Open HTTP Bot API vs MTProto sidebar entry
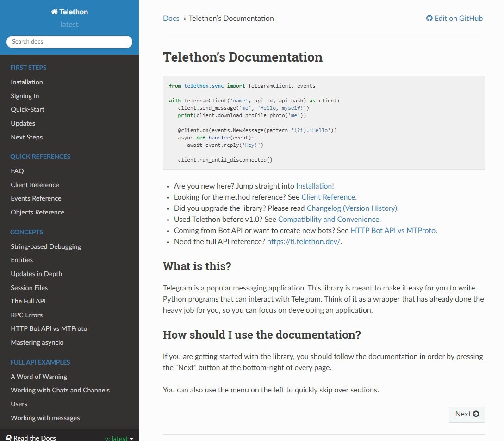504x441 pixels. pyautogui.click(x=49, y=328)
